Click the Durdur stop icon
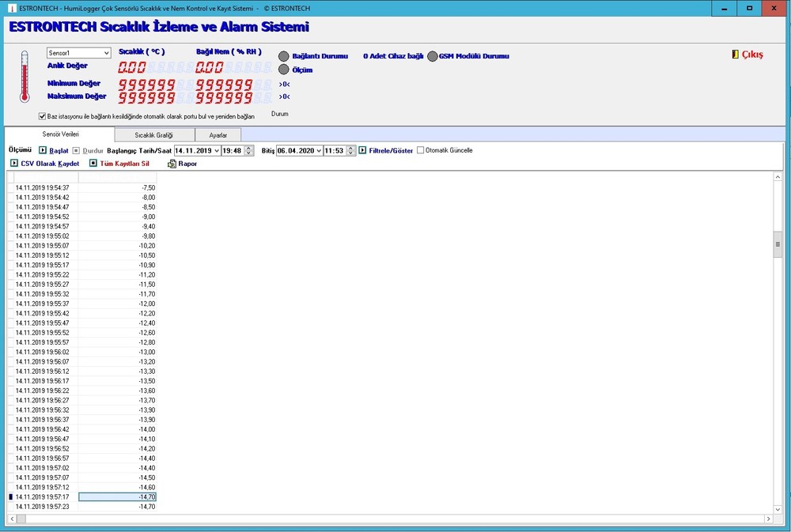791x532 pixels. click(x=76, y=150)
